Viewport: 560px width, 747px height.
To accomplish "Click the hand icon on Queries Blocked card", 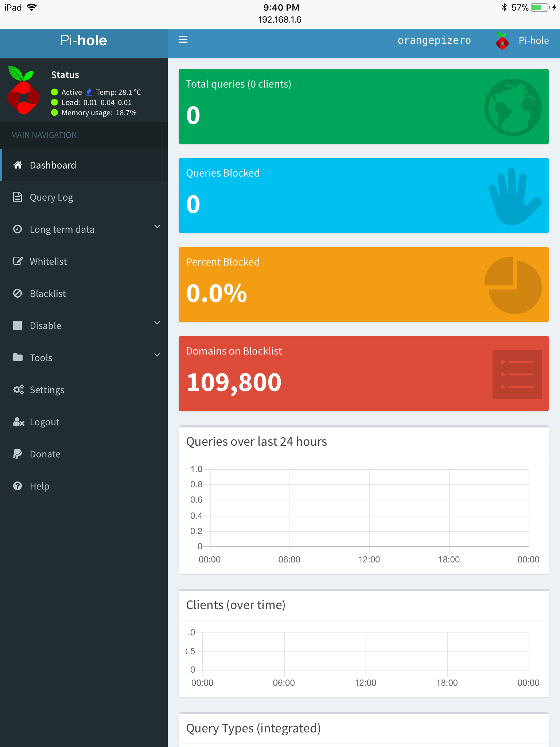I will [x=515, y=196].
